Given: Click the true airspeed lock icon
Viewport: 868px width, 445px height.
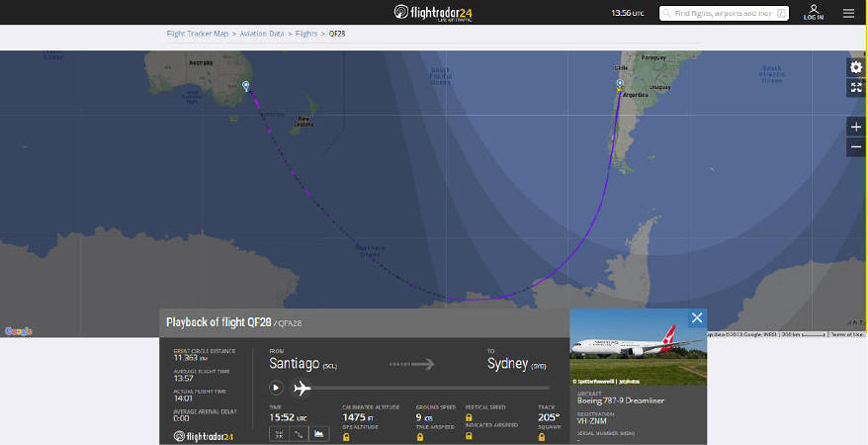Looking at the screenshot, I should (419, 437).
